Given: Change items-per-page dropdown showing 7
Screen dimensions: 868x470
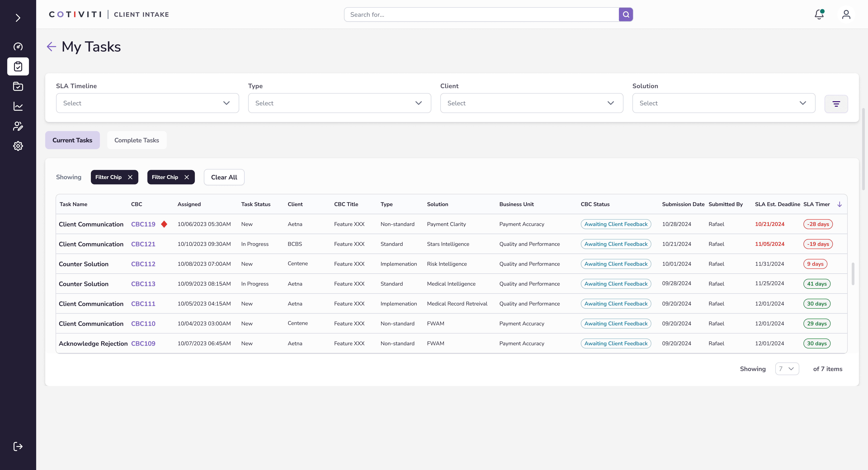Looking at the screenshot, I should coord(787,369).
